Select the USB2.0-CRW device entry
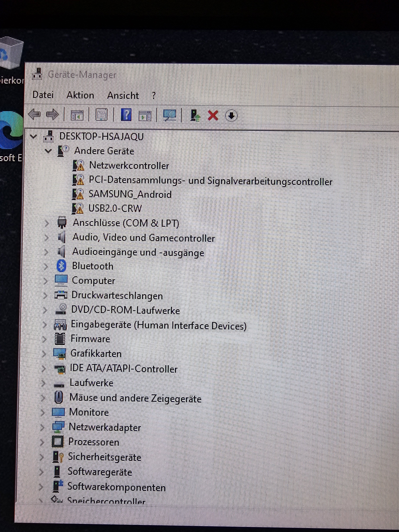Screen dimensions: 399x532 [x=115, y=208]
